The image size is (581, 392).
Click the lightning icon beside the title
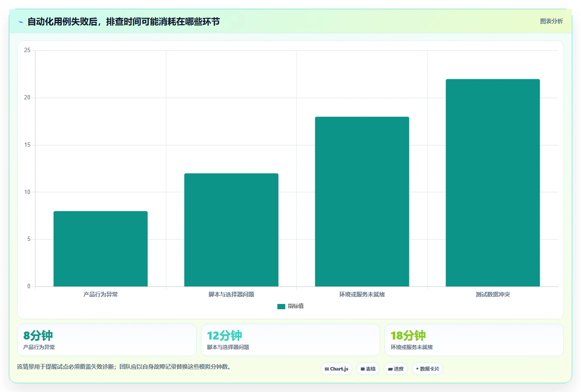click(21, 22)
